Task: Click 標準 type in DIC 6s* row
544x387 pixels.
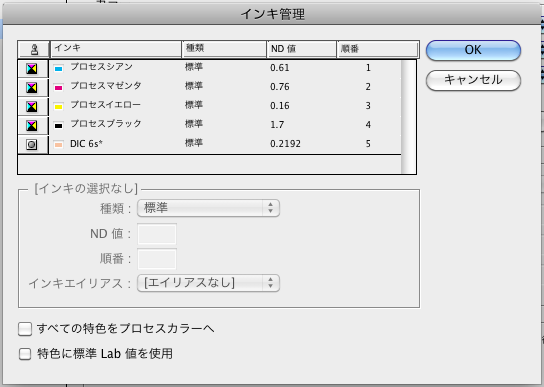Action: 194,143
